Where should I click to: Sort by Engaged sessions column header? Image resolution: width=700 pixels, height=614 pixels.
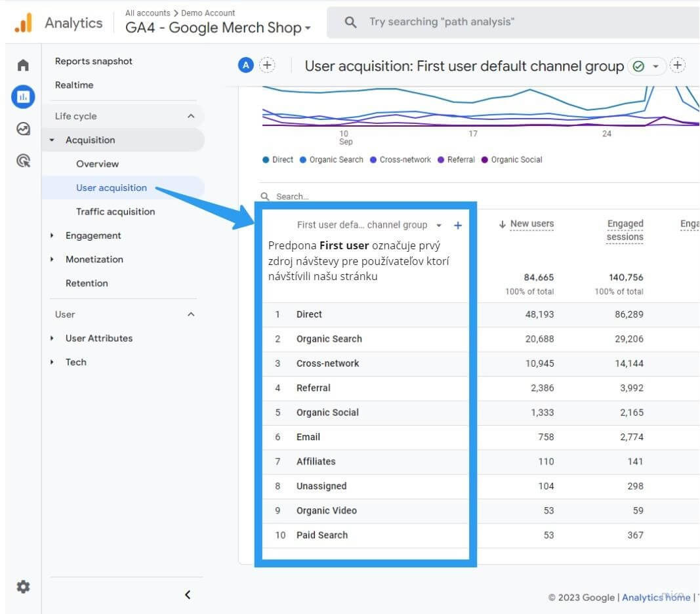coord(625,230)
